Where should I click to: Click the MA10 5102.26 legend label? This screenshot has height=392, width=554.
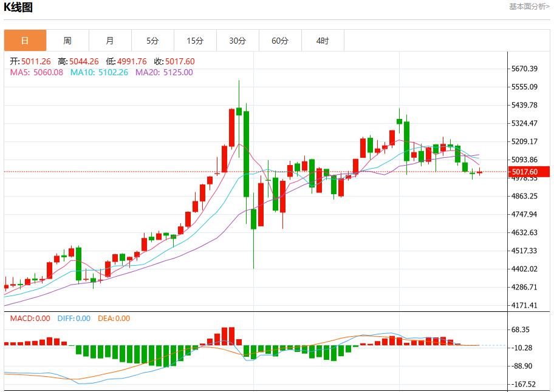pyautogui.click(x=99, y=72)
